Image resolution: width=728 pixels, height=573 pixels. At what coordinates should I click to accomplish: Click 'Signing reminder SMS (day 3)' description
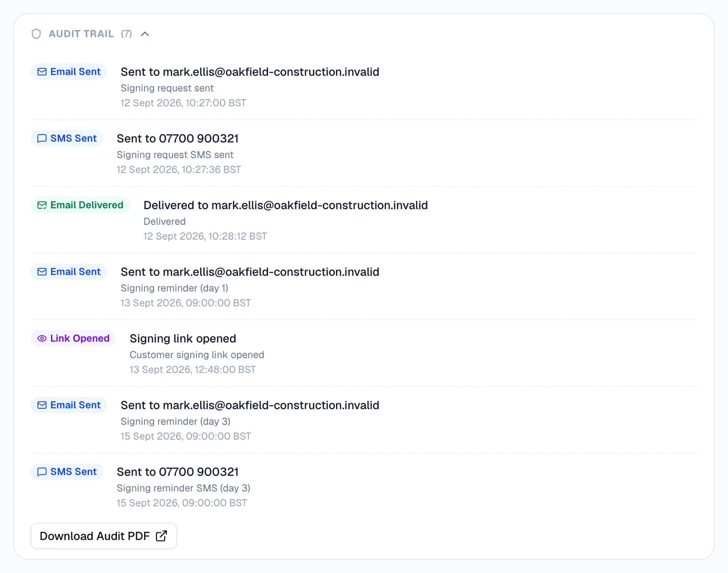(x=183, y=488)
